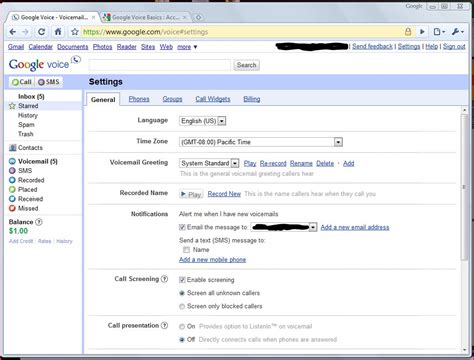
Task: Open Inbox (5) in the sidebar
Action: [31, 97]
